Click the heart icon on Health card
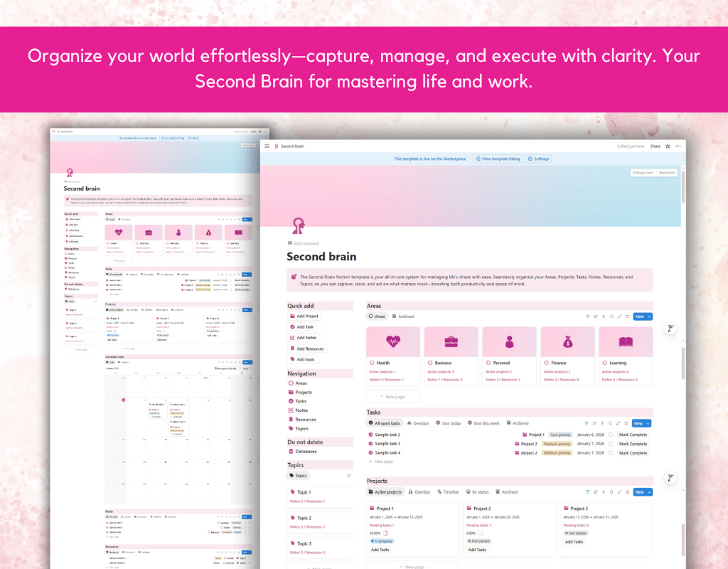Viewport: 728px width, 569px height. tap(392, 342)
